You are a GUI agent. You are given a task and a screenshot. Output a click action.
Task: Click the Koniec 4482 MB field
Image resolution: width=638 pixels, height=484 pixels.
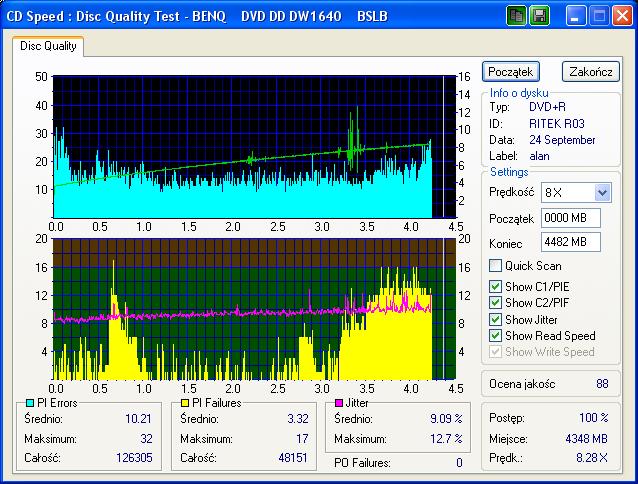coord(570,242)
